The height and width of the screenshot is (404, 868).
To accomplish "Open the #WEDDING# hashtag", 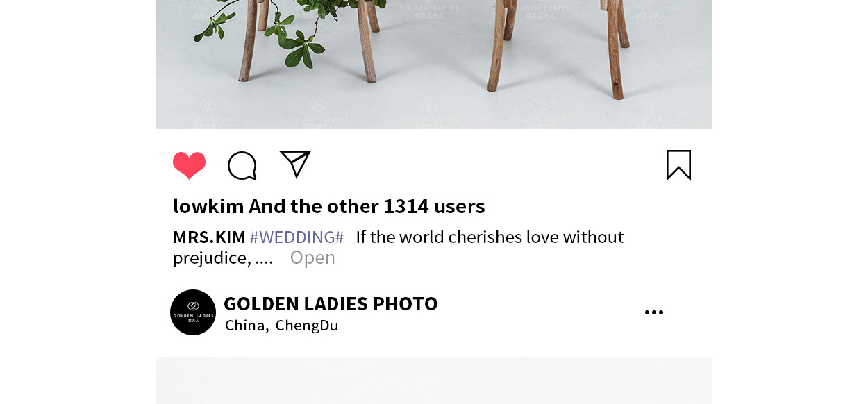I will coord(297,237).
